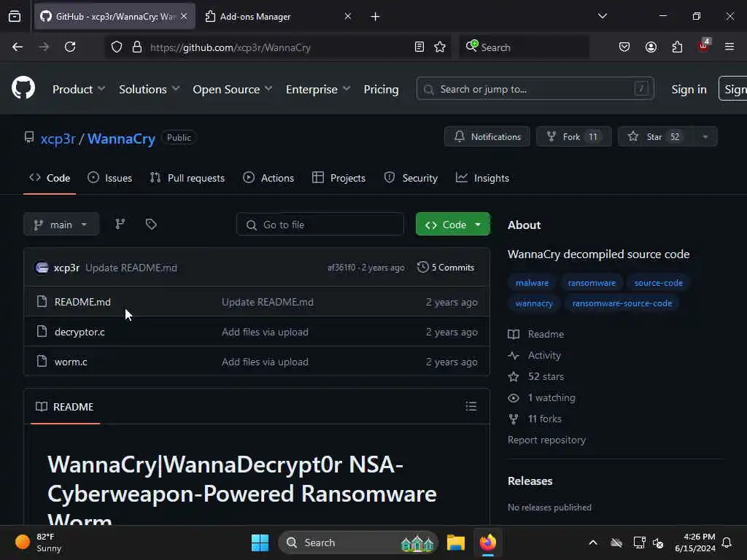Click the Firefox taskbar icon
The height and width of the screenshot is (560, 747).
(487, 542)
